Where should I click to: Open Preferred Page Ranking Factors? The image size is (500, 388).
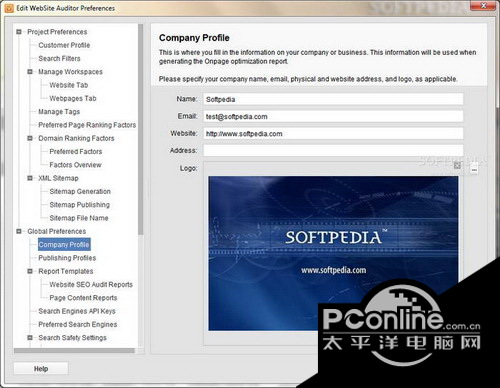87,125
